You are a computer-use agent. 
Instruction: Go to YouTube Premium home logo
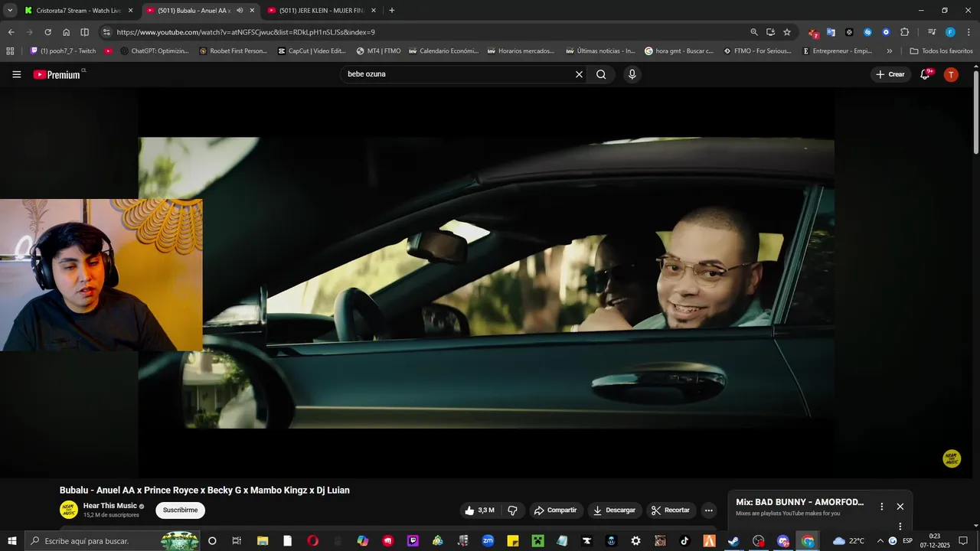coord(58,74)
